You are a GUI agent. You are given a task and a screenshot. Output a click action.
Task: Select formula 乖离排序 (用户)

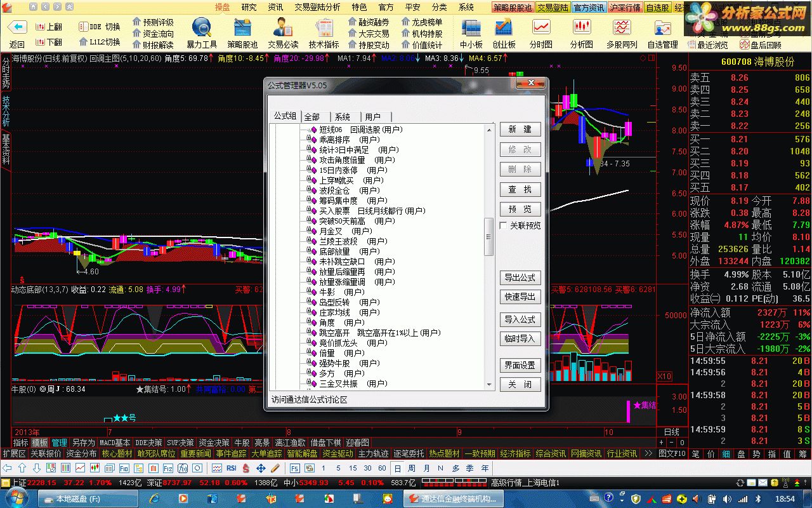coord(350,140)
